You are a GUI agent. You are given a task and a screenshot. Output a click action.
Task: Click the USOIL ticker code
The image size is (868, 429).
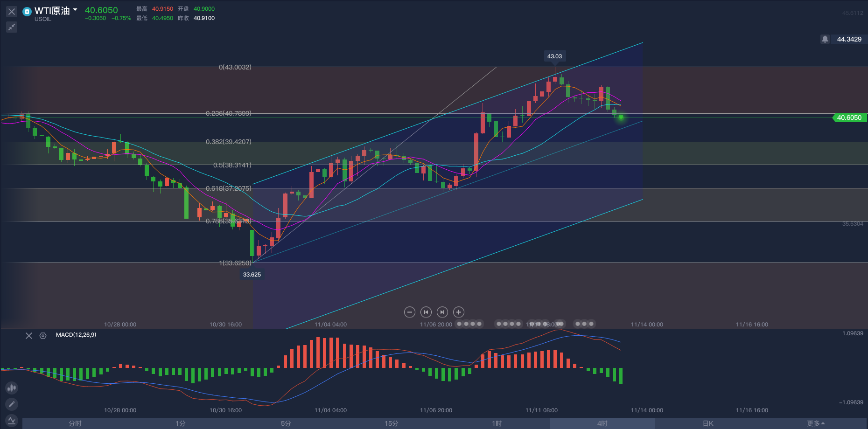pos(43,19)
